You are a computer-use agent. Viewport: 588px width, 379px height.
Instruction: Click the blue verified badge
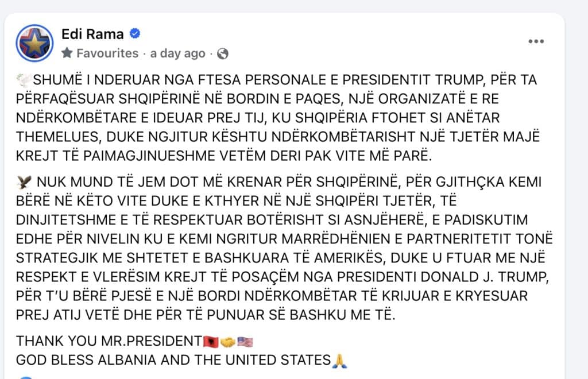tap(135, 34)
